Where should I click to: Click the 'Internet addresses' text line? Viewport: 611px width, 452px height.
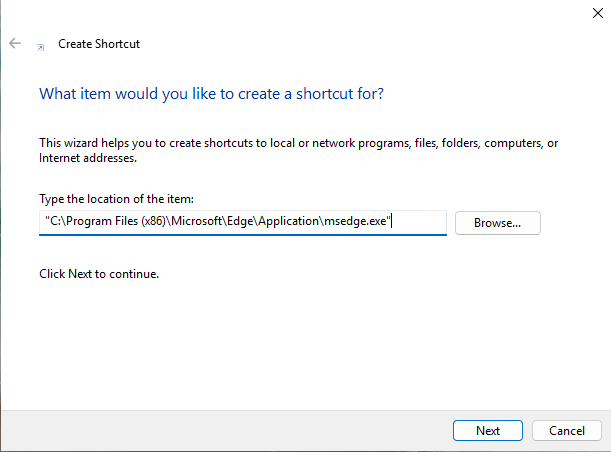pos(88,158)
